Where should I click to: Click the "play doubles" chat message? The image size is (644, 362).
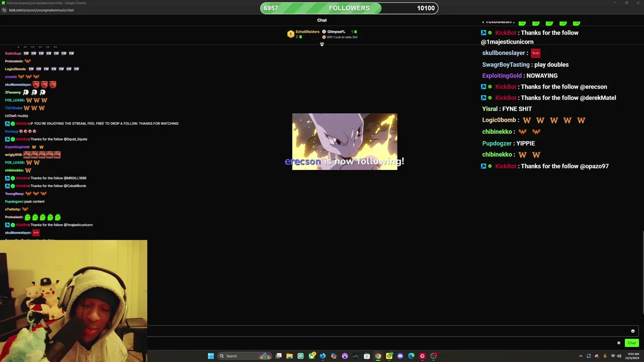551,64
